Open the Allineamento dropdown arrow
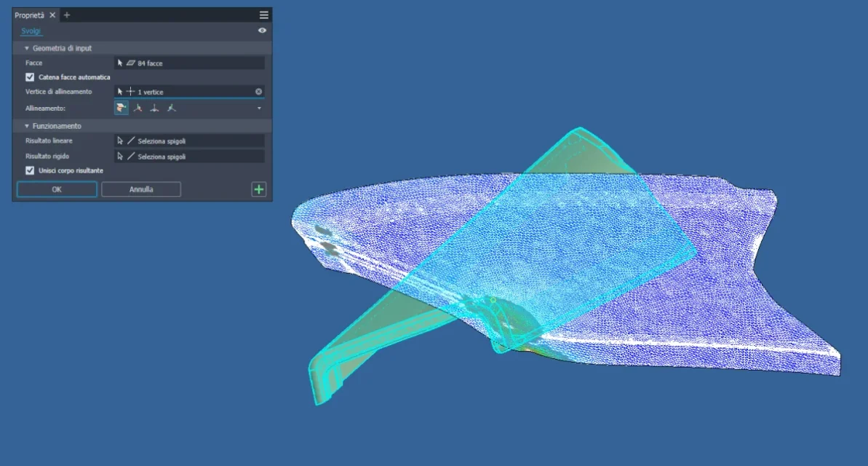Screen dimensions: 868x466 pyautogui.click(x=259, y=108)
